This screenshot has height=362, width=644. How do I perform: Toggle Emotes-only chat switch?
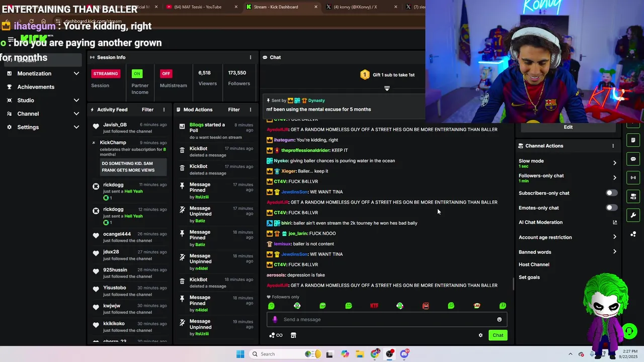(x=611, y=208)
